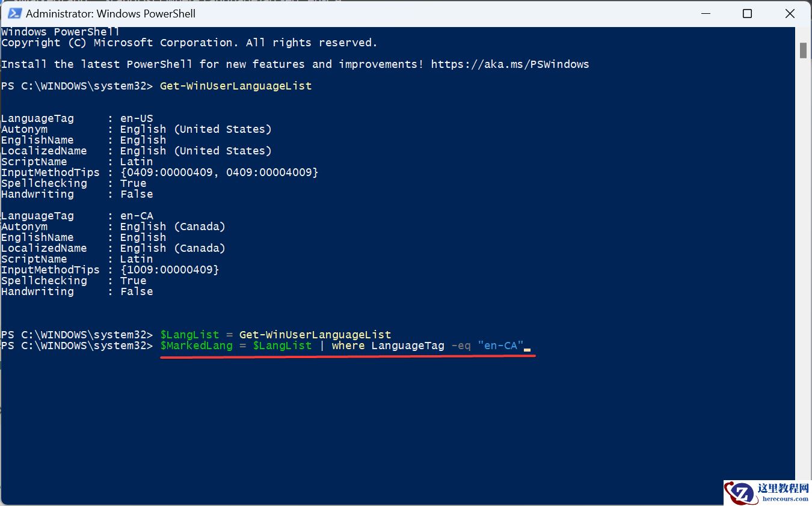812x506 pixels.
Task: Click the first Get-WinUserLanguageList command text
Action: [x=236, y=86]
